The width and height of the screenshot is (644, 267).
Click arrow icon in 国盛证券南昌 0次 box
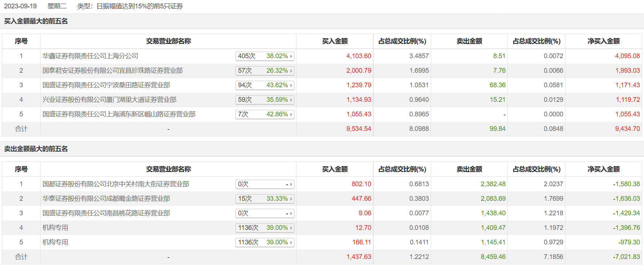click(291, 214)
